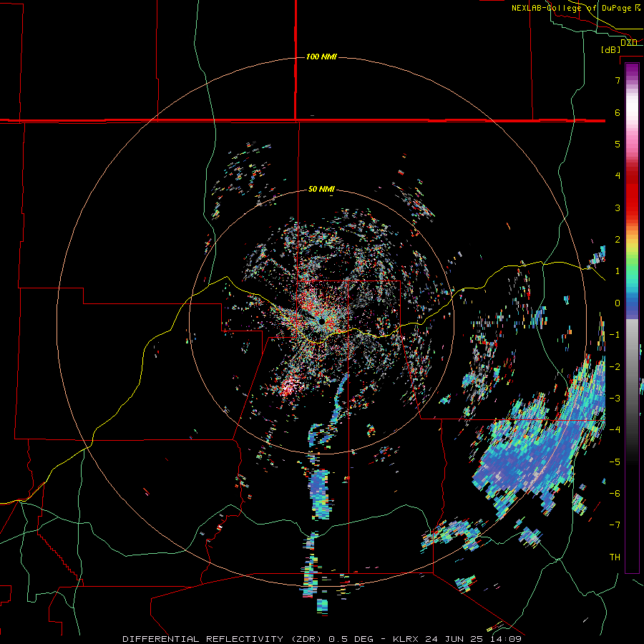
Task: Click the NEXLAB-College of DuPage watermark text
Action: pos(576,8)
